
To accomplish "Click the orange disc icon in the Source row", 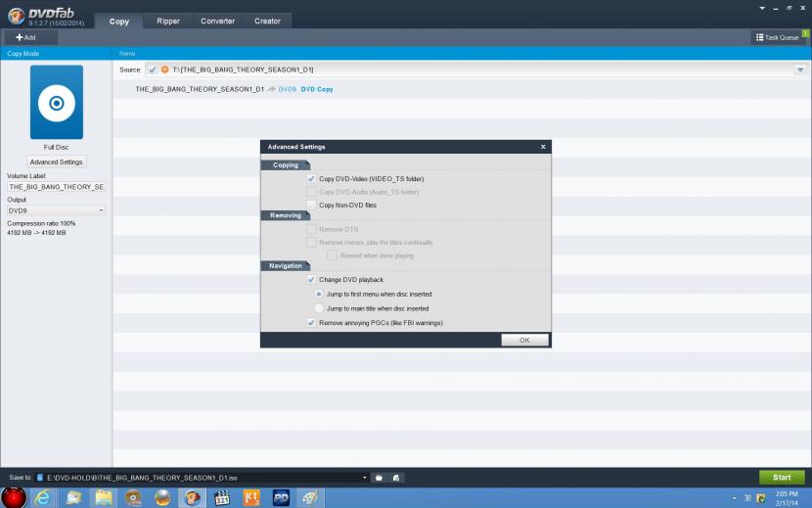I will (164, 69).
